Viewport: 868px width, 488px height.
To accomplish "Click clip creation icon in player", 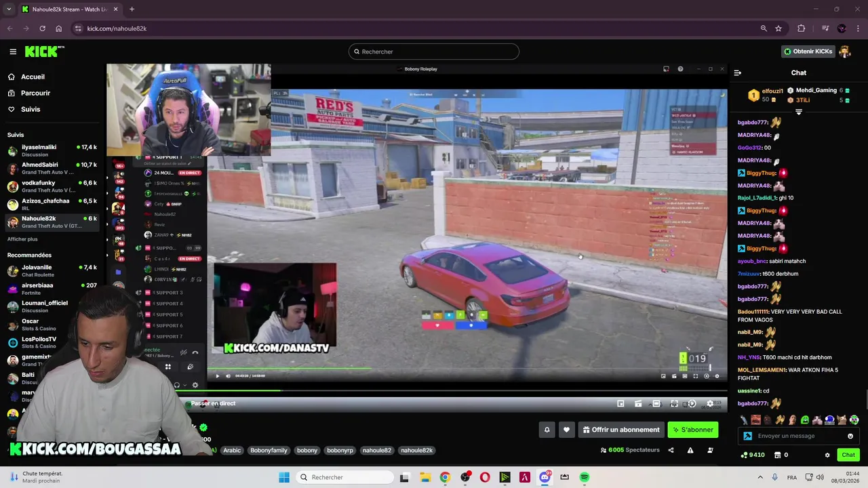I will click(638, 403).
